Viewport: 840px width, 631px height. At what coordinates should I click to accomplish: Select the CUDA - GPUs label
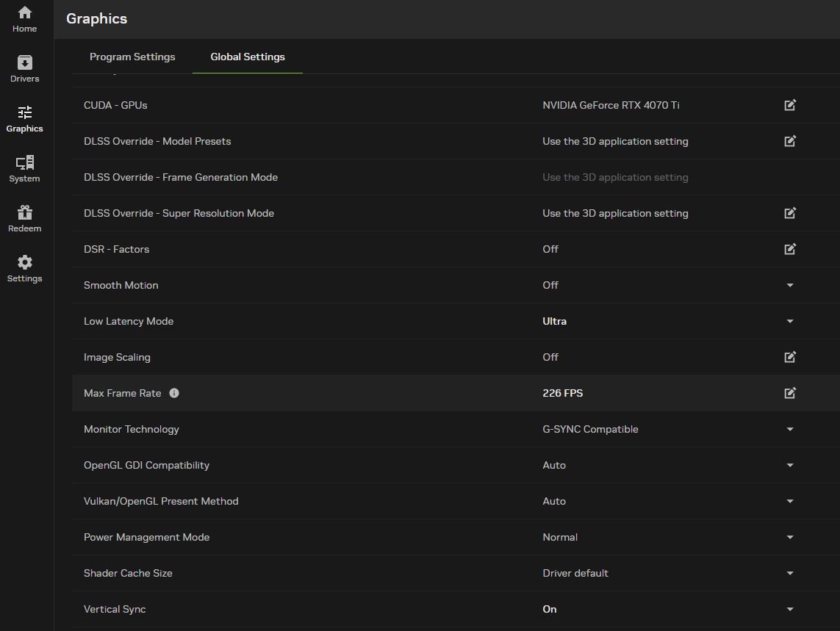pyautogui.click(x=115, y=105)
